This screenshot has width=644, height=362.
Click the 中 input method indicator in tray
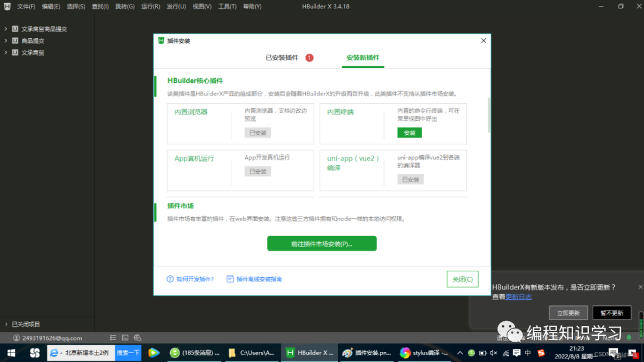point(528,352)
